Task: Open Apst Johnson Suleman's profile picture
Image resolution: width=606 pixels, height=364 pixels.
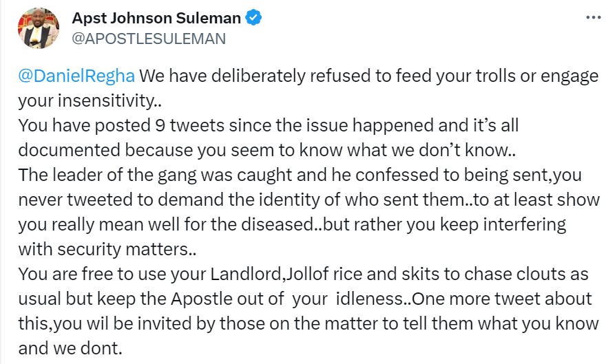Action: coord(39,28)
